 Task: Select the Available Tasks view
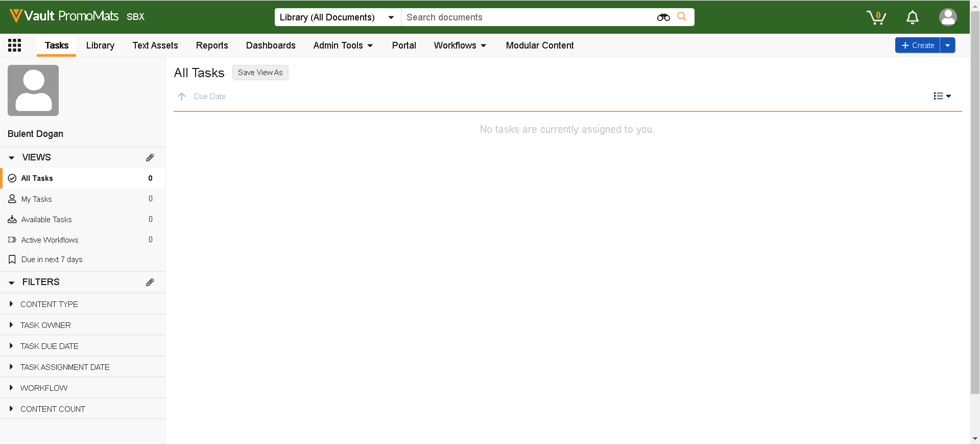46,220
